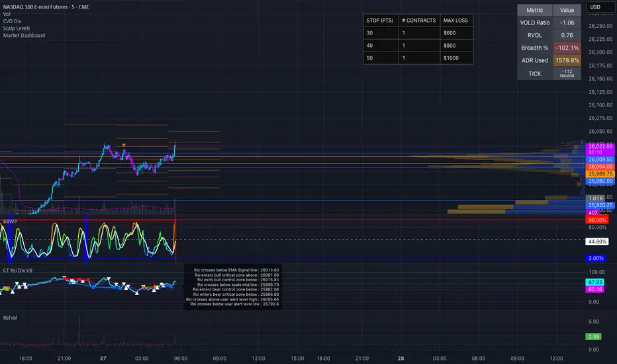Click the orange down-triangle marker on chart

click(123, 145)
